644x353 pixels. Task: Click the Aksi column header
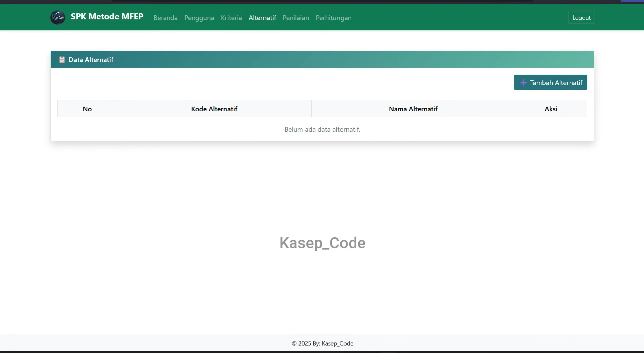tap(551, 109)
